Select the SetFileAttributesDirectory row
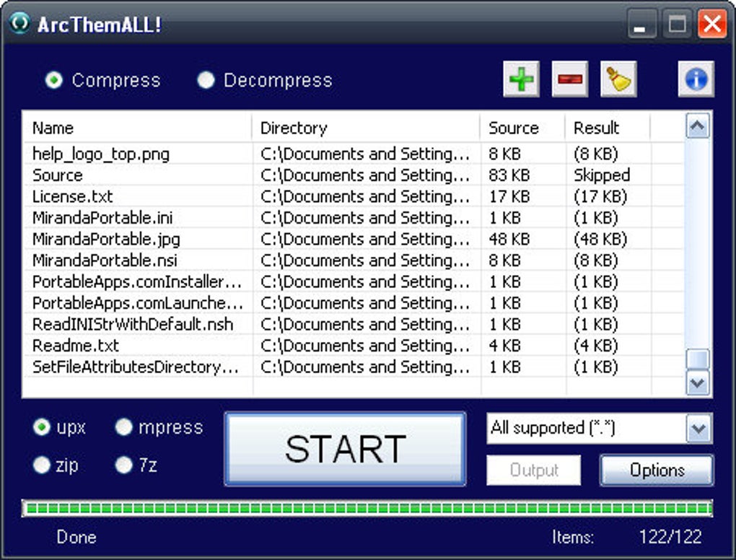The height and width of the screenshot is (560, 736). [353, 367]
